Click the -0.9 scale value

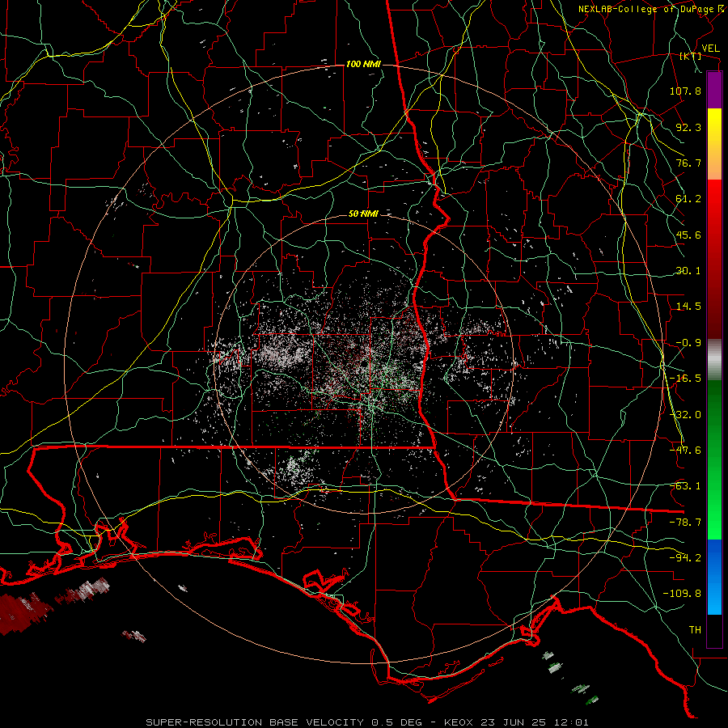(x=688, y=343)
